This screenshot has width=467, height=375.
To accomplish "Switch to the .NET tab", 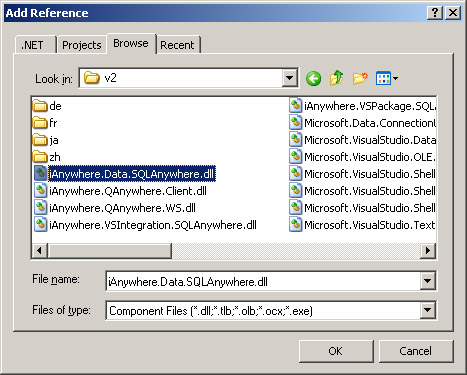I will (x=35, y=45).
